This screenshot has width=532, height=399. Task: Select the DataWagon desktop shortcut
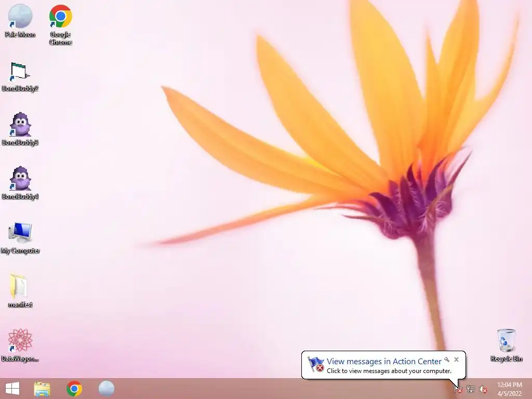[x=20, y=345]
